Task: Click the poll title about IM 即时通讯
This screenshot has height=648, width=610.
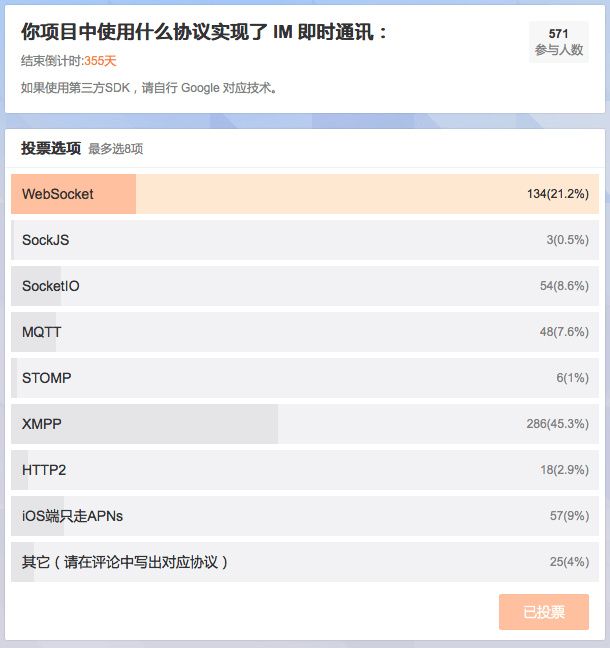Action: pyautogui.click(x=204, y=32)
